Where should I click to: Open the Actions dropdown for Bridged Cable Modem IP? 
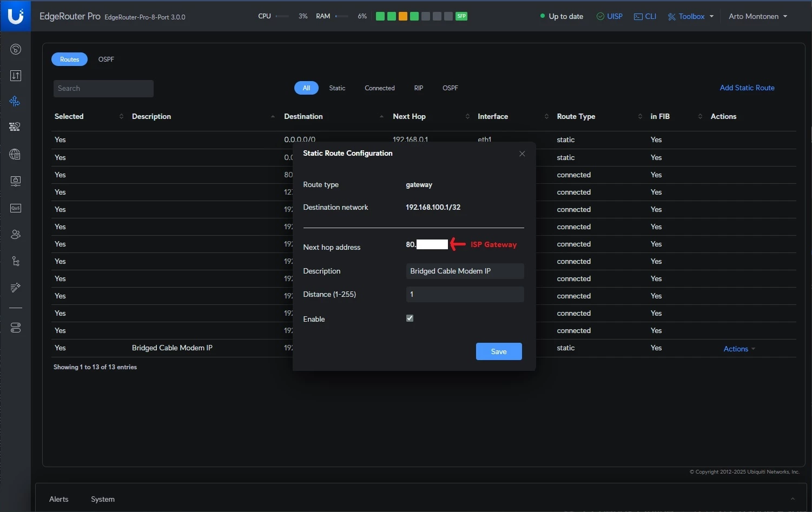tap(739, 349)
